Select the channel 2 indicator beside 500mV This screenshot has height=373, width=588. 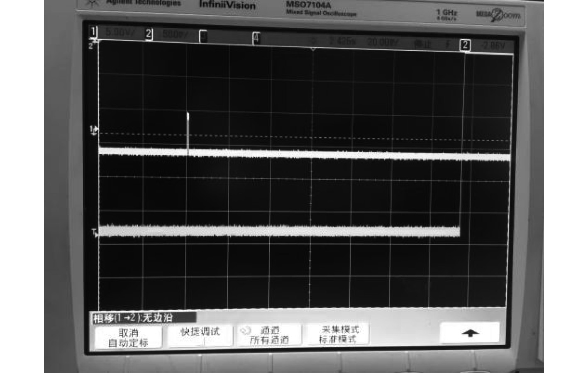point(149,34)
